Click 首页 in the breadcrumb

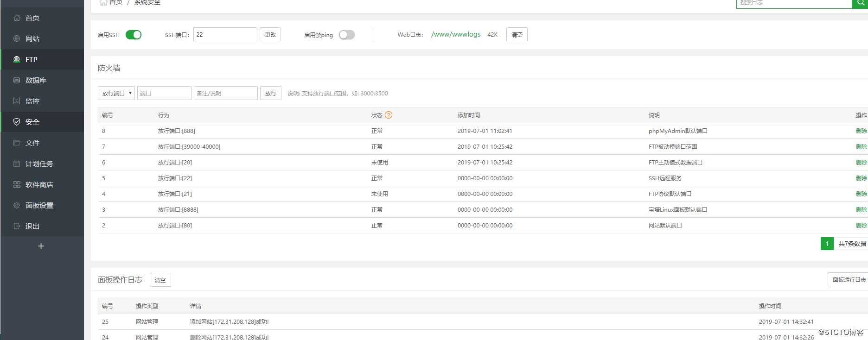[x=116, y=2]
